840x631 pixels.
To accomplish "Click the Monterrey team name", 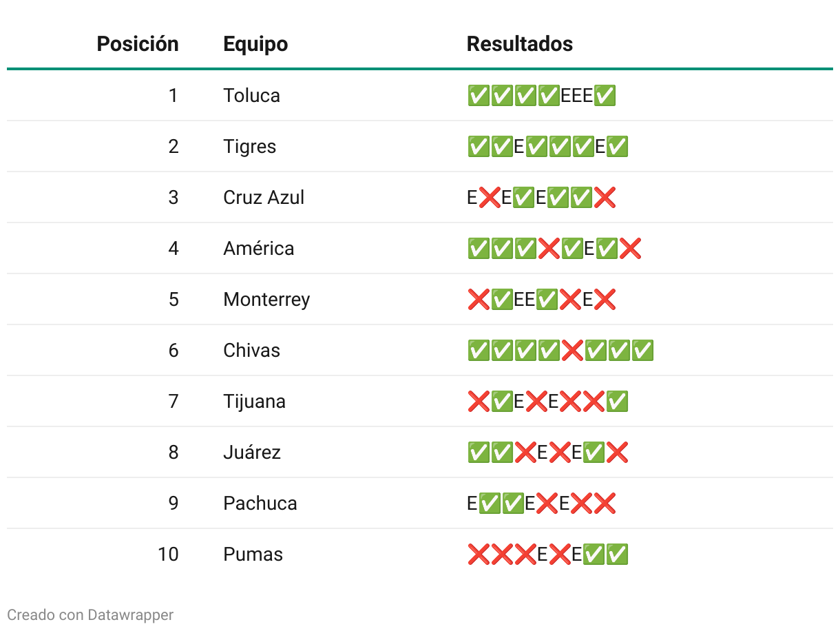I will coord(266,300).
